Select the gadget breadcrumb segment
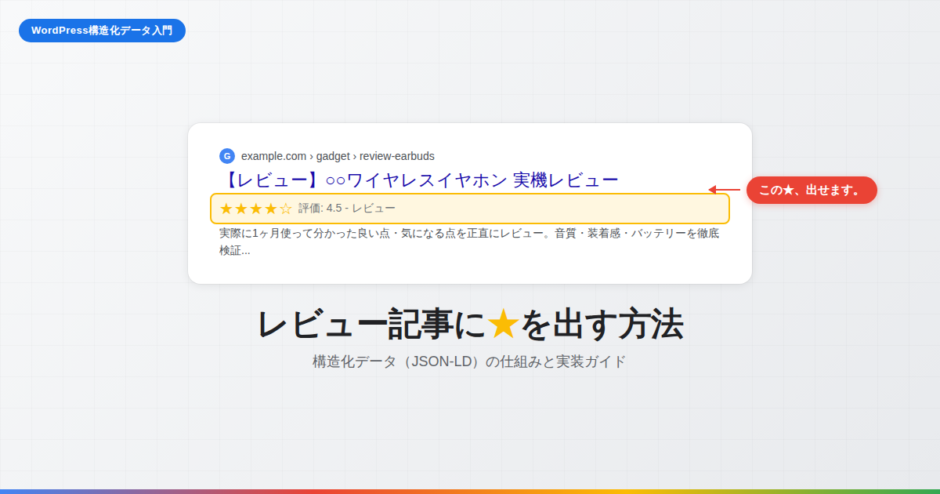Viewport: 940px width, 494px height. coord(335,156)
